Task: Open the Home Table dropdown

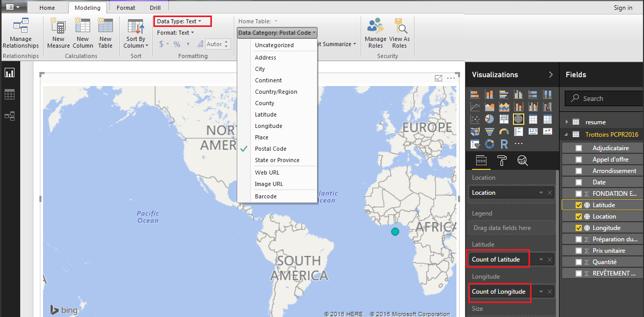Action: pyautogui.click(x=258, y=21)
